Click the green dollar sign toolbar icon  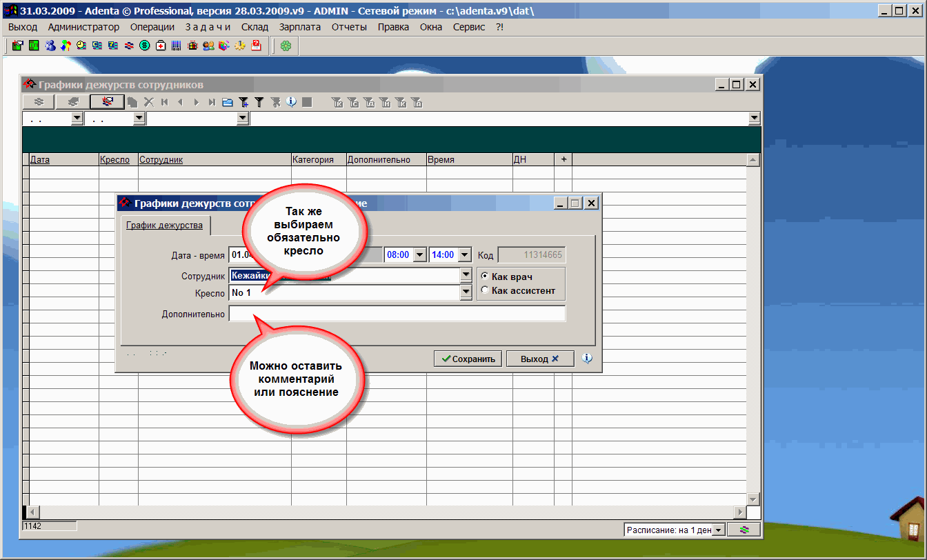(x=145, y=46)
